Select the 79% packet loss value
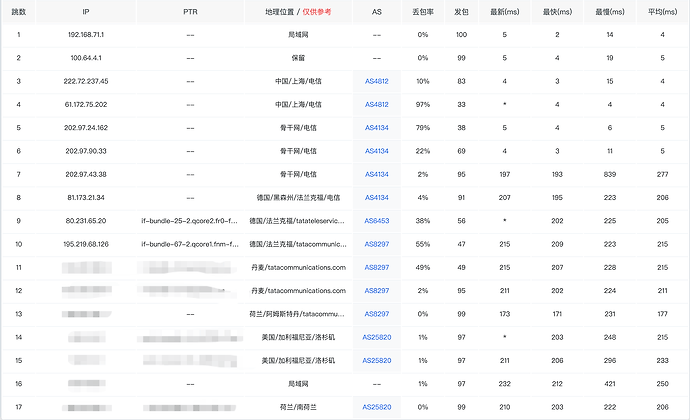The image size is (690, 420). (x=423, y=128)
